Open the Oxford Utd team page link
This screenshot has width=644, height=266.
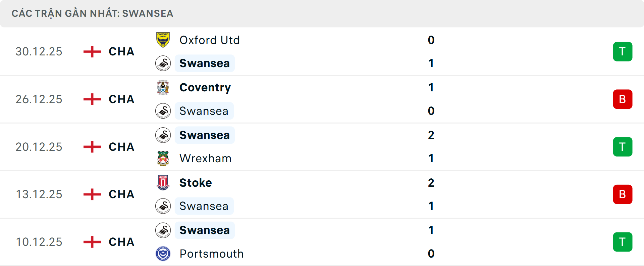[210, 40]
